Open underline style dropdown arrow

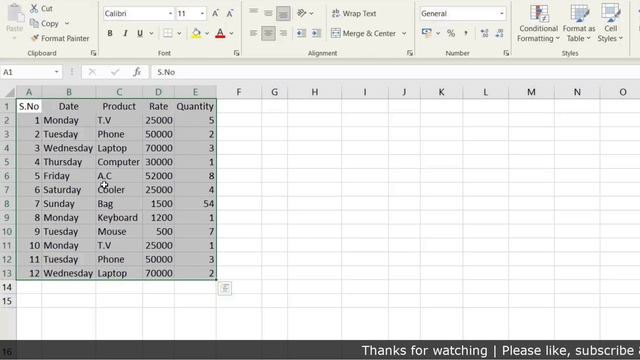point(151,33)
